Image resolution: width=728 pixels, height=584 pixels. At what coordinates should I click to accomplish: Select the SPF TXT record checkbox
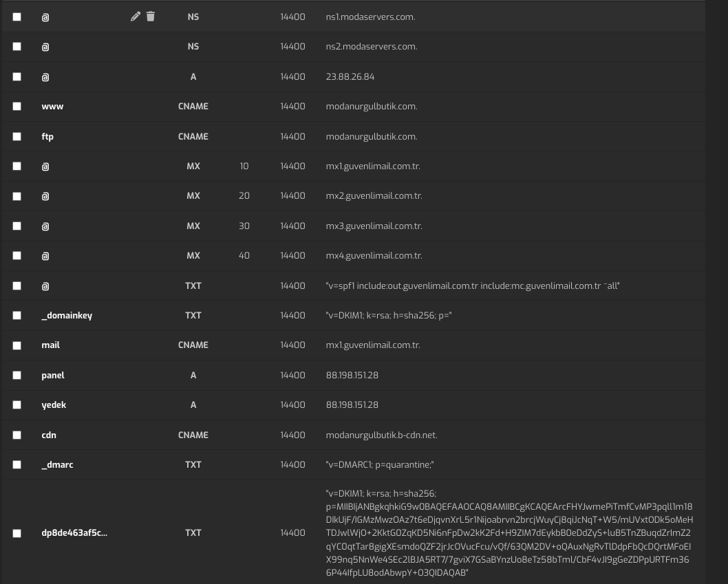(17, 286)
